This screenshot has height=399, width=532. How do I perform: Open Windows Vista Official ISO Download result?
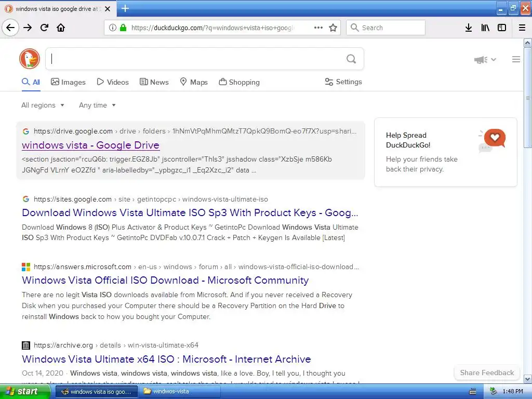click(165, 280)
